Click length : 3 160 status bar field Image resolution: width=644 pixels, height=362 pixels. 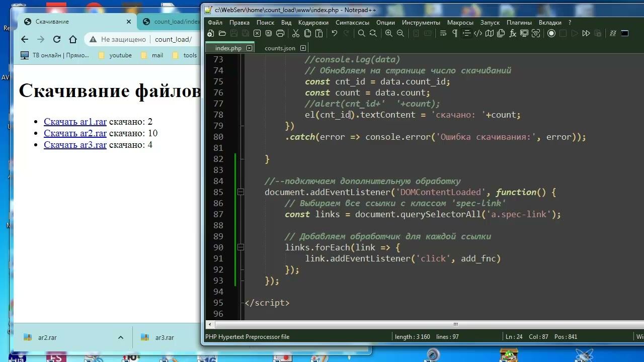413,337
